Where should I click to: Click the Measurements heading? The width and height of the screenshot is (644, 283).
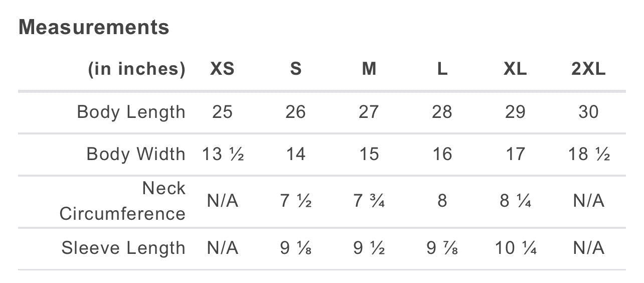point(94,27)
